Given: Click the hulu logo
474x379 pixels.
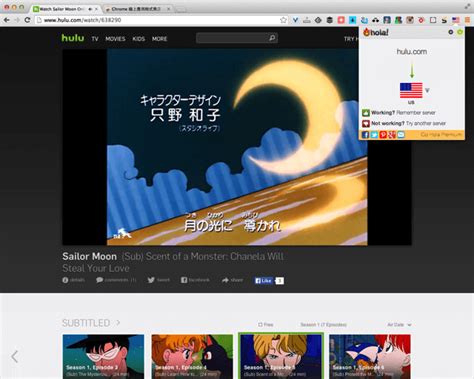Looking at the screenshot, I should [x=73, y=38].
